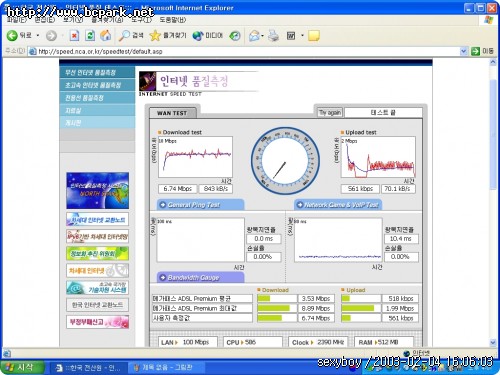Viewport: 500px width, 375px height.
Task: Open the Favorites menu
Action: pyautogui.click(x=107, y=20)
